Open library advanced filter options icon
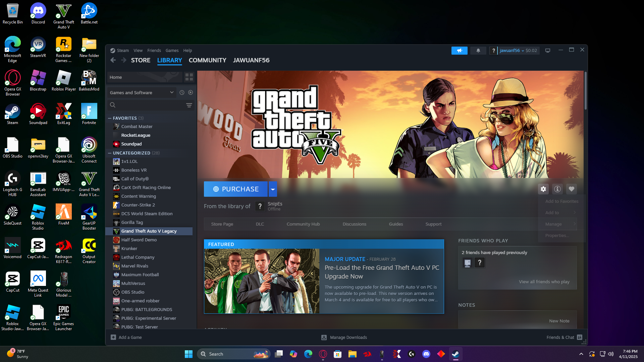The width and height of the screenshot is (644, 362). pyautogui.click(x=189, y=105)
